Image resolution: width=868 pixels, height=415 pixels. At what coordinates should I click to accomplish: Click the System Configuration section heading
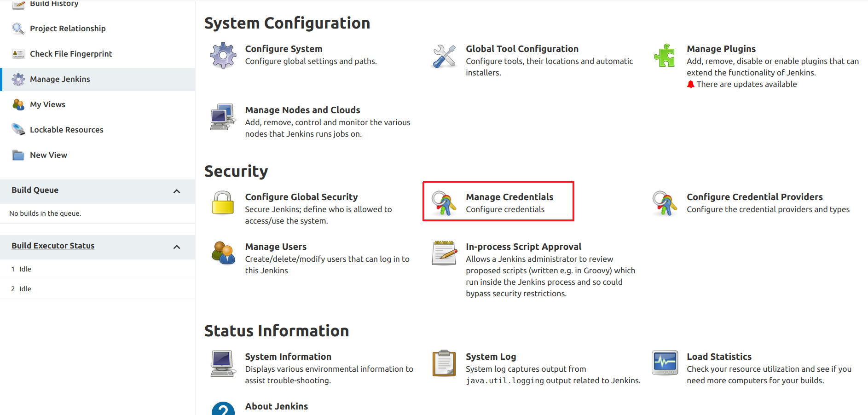tap(287, 23)
